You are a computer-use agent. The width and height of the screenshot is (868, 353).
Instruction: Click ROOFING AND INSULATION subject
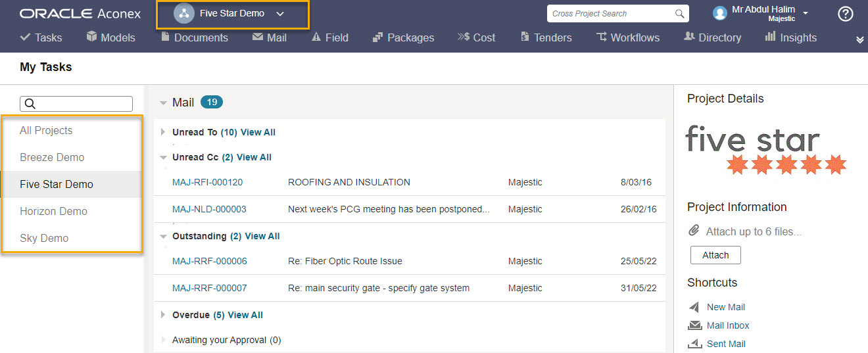pos(349,182)
